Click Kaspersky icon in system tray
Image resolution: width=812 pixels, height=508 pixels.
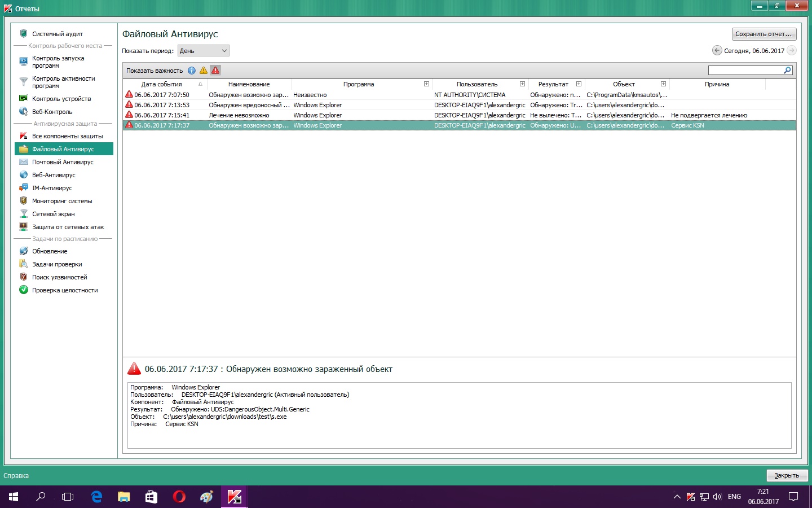(691, 497)
